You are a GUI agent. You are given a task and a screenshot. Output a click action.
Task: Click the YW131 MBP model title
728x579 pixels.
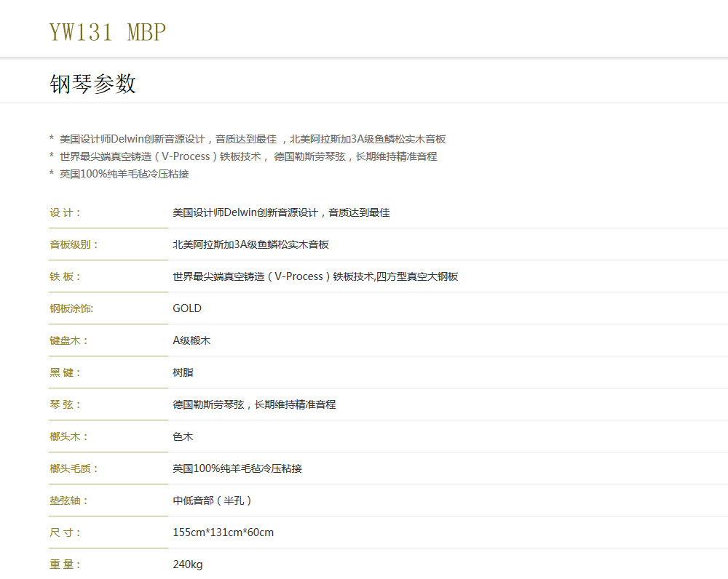pyautogui.click(x=107, y=32)
